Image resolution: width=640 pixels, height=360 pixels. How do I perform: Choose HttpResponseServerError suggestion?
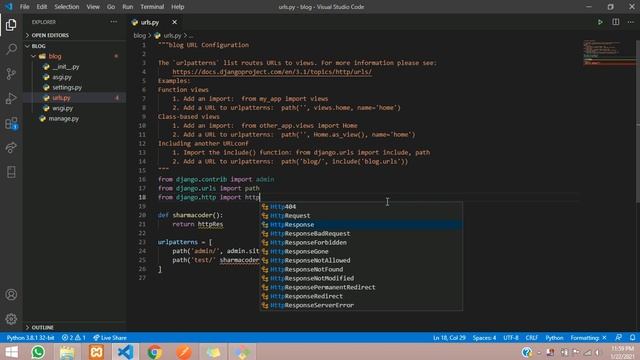click(x=362, y=305)
